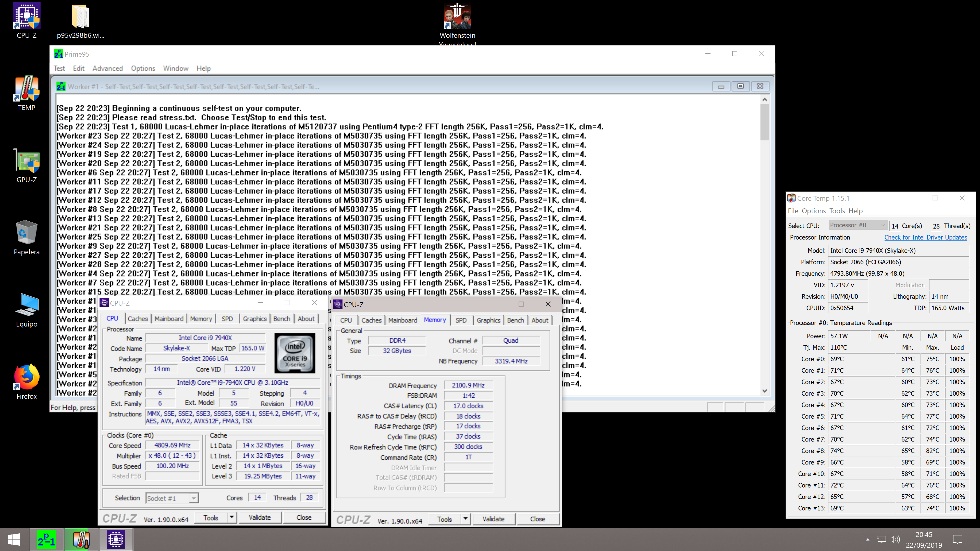The image size is (980, 551).
Task: Click the Worker #1 vertical scrollbar thumb
Action: (764, 122)
